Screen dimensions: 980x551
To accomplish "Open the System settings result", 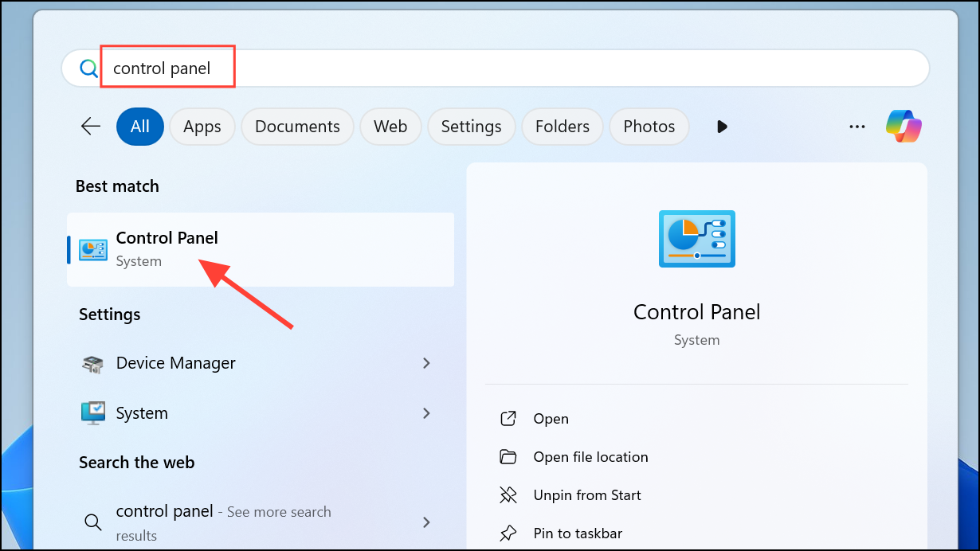I will pos(261,413).
